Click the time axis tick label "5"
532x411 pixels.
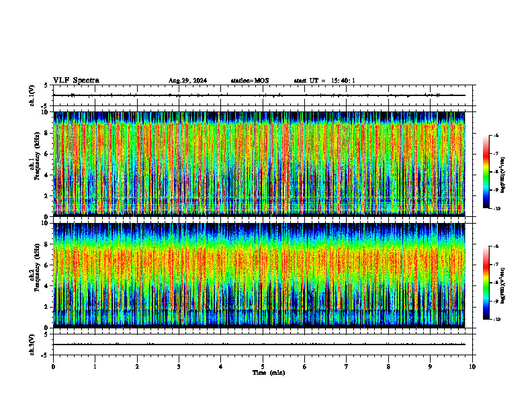[263, 367]
